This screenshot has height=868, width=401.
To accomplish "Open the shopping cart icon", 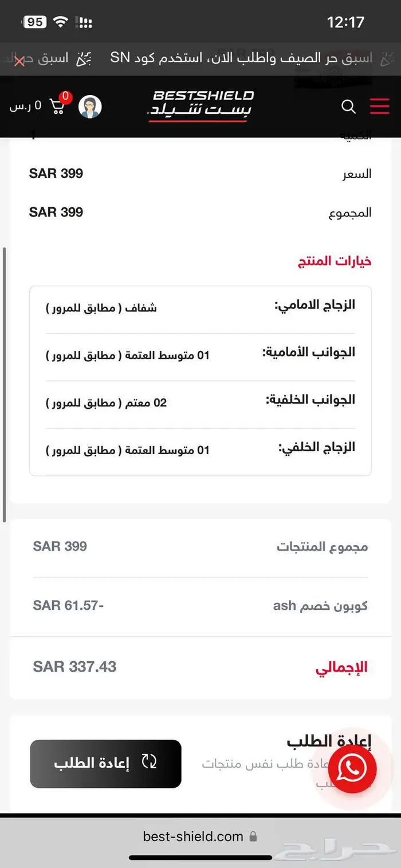I will click(58, 106).
